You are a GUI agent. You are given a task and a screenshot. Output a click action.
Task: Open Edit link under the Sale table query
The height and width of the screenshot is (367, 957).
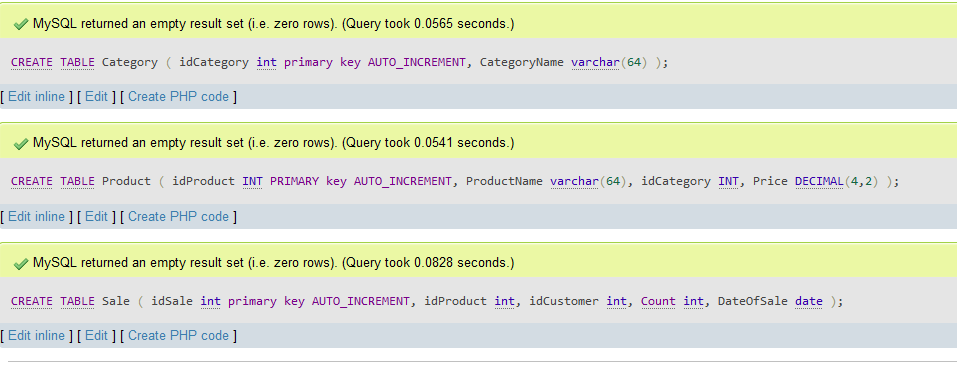pos(96,335)
